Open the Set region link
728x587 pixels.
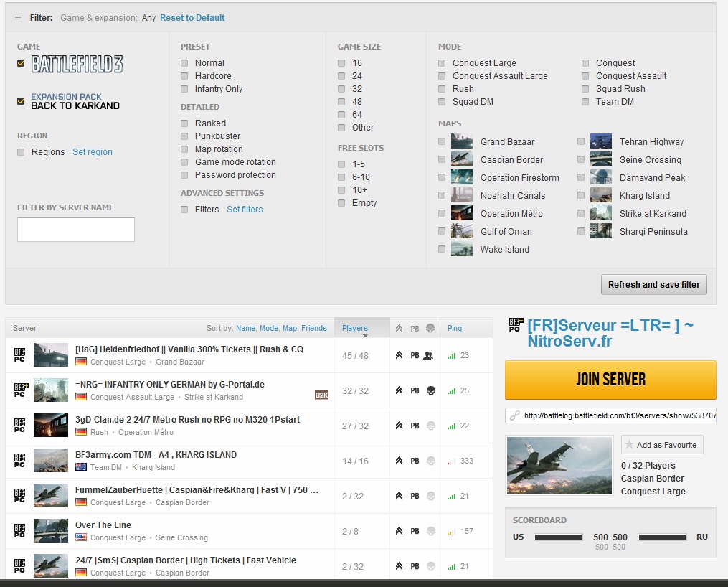tap(93, 152)
